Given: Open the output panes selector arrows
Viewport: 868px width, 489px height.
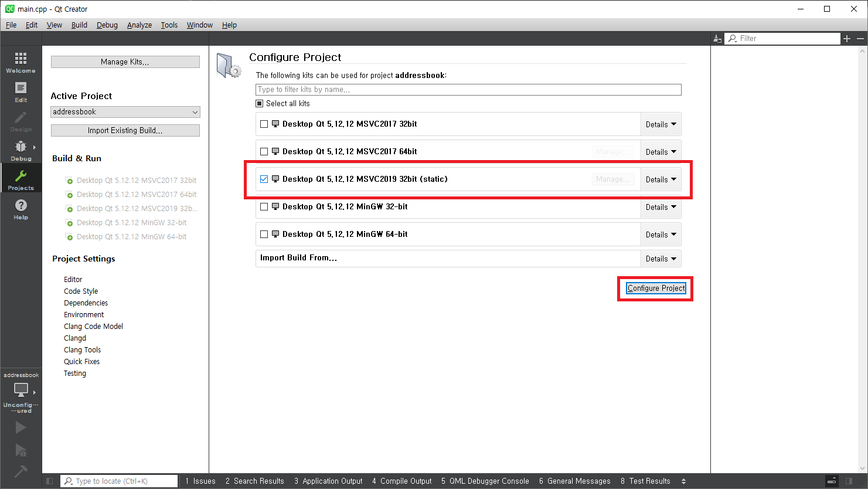Looking at the screenshot, I should [683, 481].
